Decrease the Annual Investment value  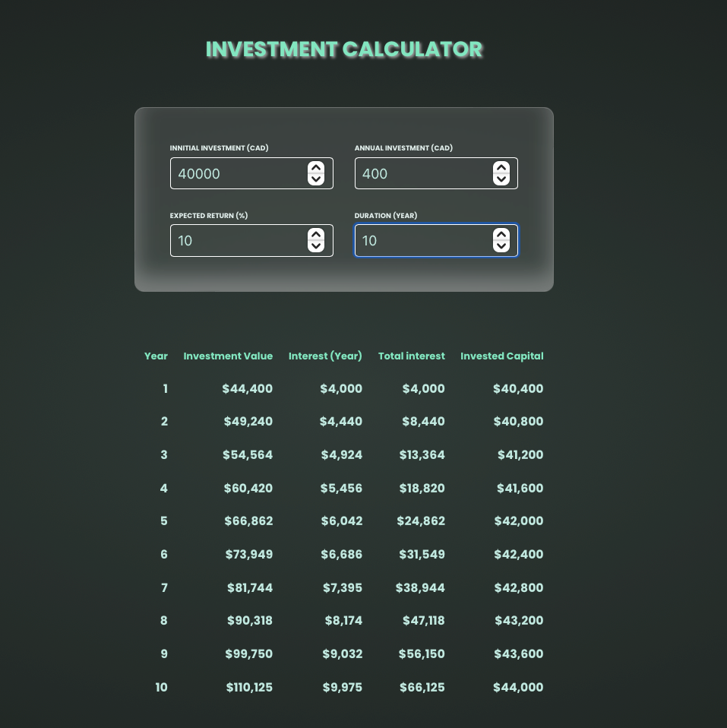coord(501,179)
